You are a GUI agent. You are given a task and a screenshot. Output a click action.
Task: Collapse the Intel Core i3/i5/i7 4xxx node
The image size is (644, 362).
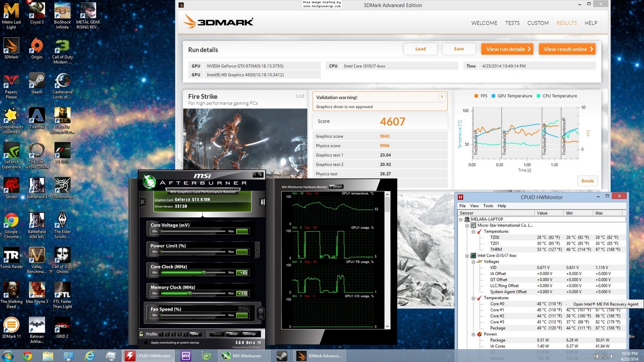coord(467,255)
